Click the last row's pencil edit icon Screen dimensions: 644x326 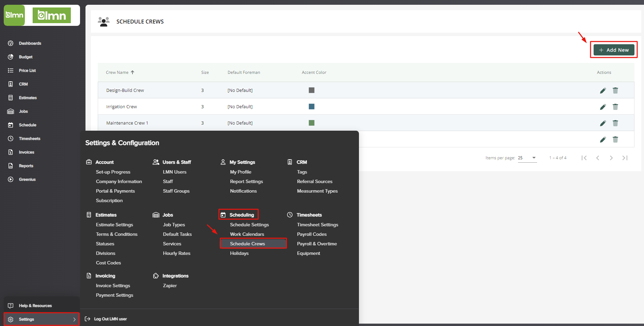[603, 139]
